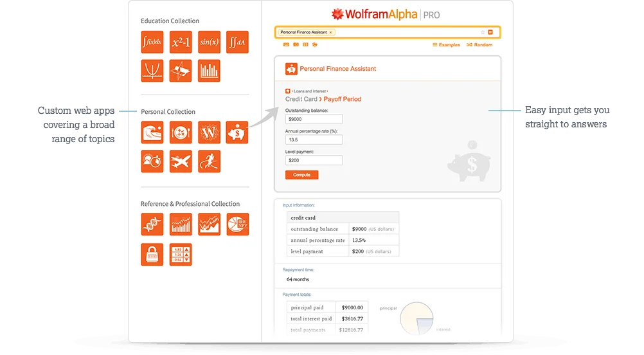Click the orange submit icon in search bar
The image size is (644, 355).
(490, 32)
